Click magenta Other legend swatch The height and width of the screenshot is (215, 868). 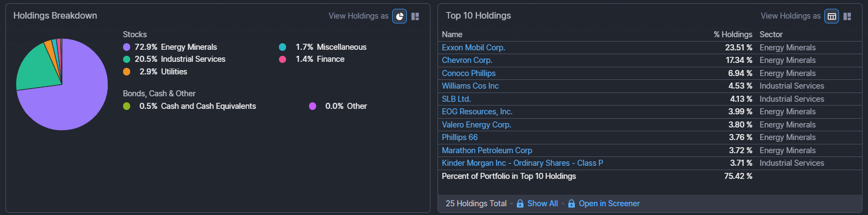pos(312,106)
